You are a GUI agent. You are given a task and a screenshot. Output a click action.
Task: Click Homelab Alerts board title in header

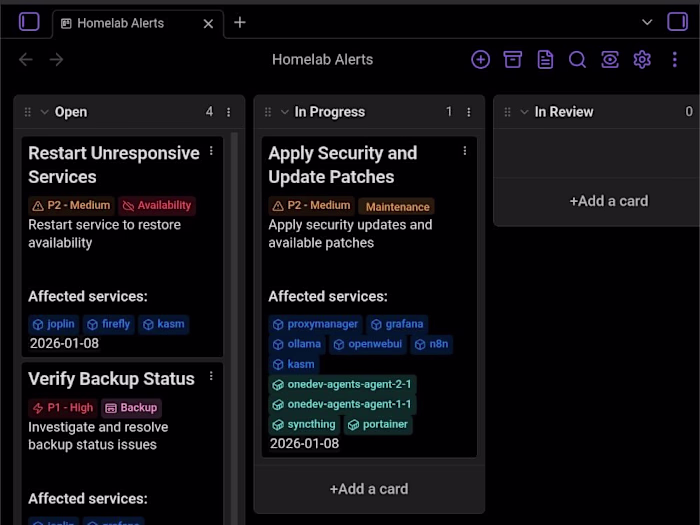[x=322, y=60]
